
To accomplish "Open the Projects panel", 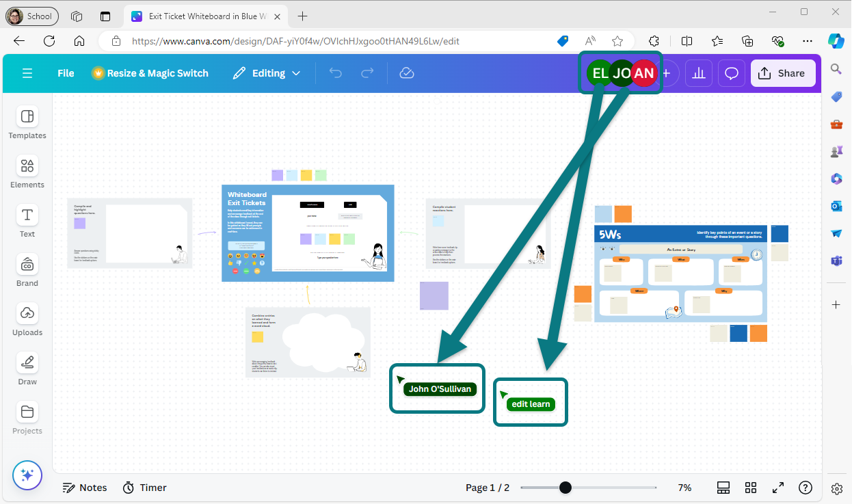I will coord(27,419).
